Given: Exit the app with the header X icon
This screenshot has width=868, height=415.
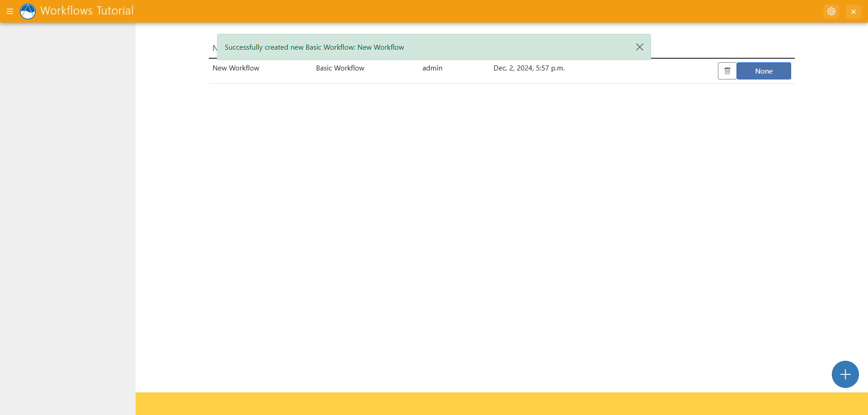Looking at the screenshot, I should click(x=853, y=11).
